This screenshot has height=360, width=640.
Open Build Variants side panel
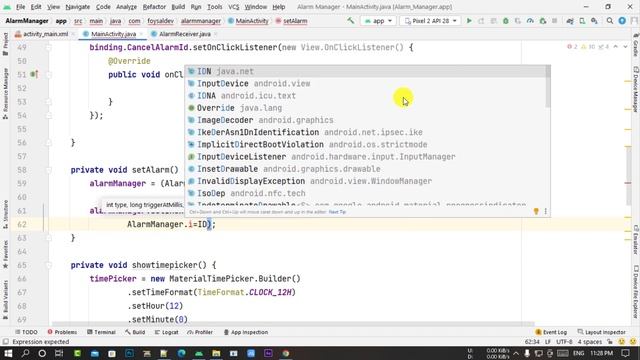[5, 299]
